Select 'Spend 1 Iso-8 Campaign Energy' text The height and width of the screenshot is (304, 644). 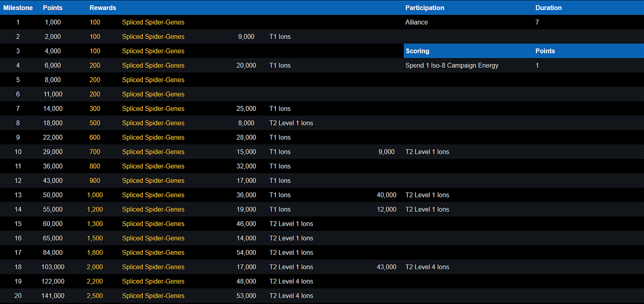tap(452, 65)
